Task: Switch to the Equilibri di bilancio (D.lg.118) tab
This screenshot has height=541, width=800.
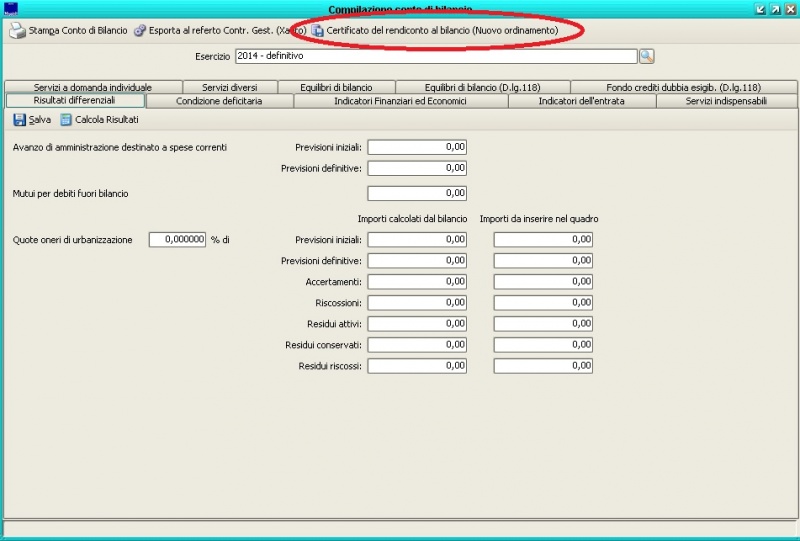Action: click(482, 87)
